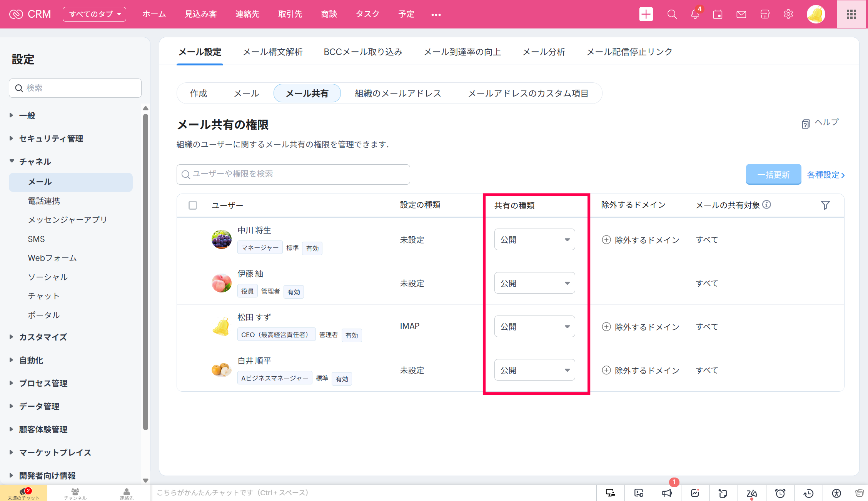The width and height of the screenshot is (868, 501).
Task: Open the settings gear icon
Action: tap(788, 14)
